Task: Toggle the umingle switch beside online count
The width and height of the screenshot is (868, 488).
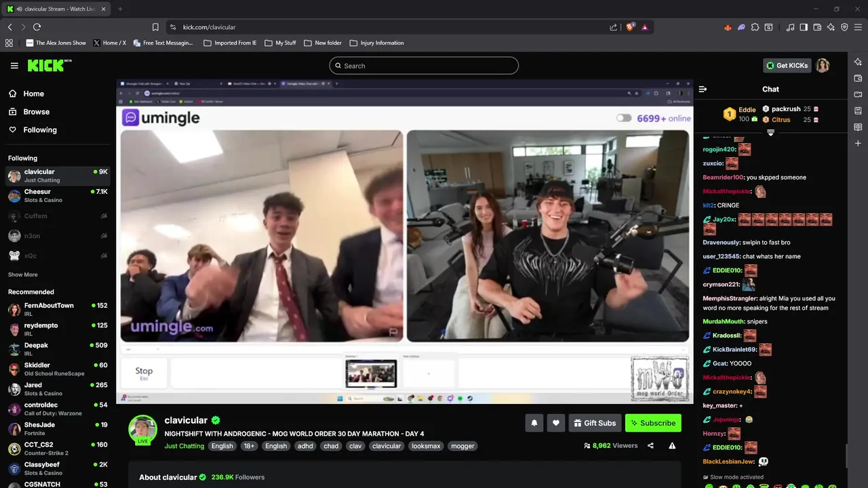Action: click(x=624, y=118)
